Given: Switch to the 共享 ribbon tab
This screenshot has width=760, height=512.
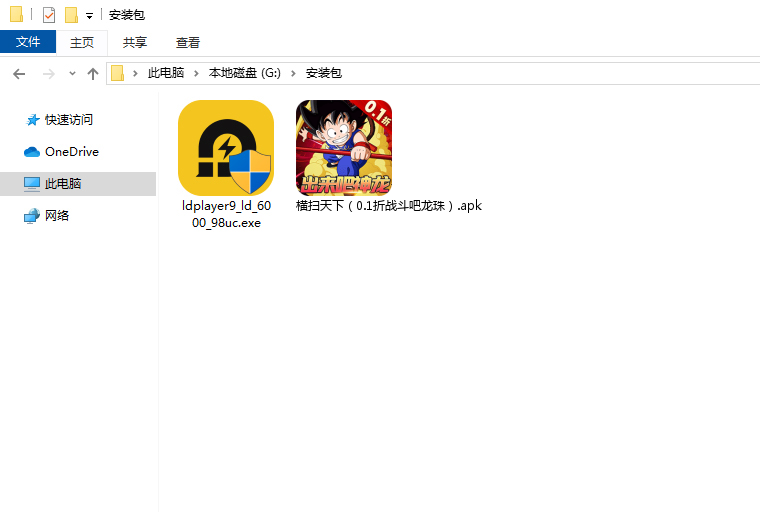Looking at the screenshot, I should [135, 42].
